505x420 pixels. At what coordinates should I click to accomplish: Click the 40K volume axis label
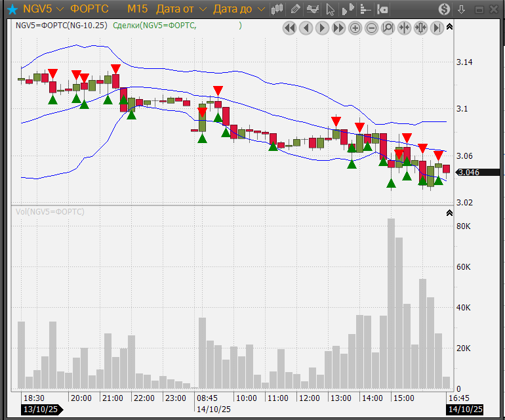point(464,308)
